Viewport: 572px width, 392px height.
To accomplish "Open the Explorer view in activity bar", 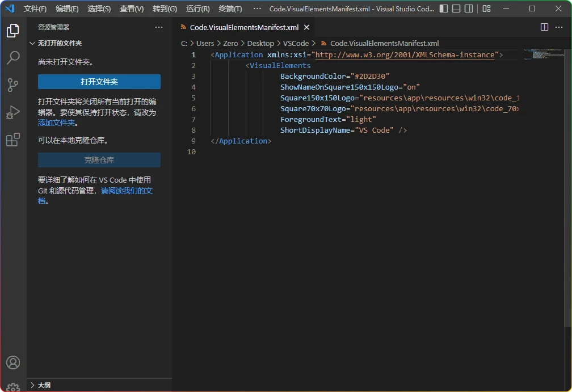I will point(12,31).
